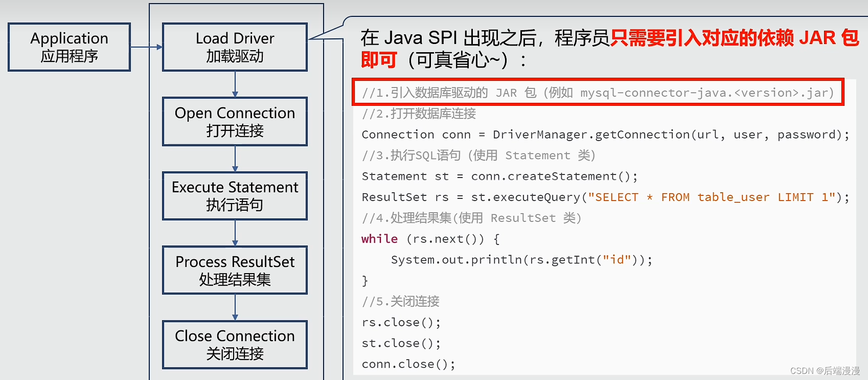868x380 pixels.
Task: Click the code line "st.close();"
Action: point(401,343)
